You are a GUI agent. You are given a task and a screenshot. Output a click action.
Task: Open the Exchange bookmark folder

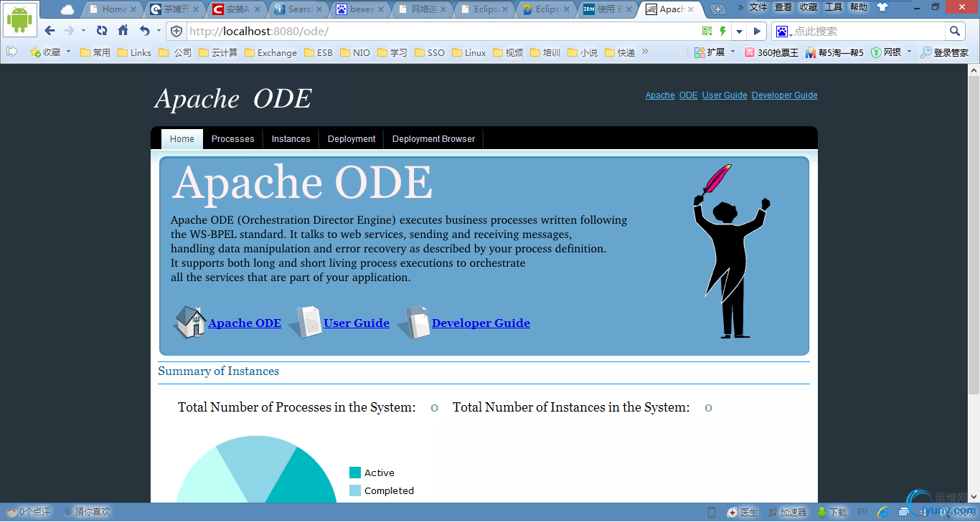tap(270, 52)
